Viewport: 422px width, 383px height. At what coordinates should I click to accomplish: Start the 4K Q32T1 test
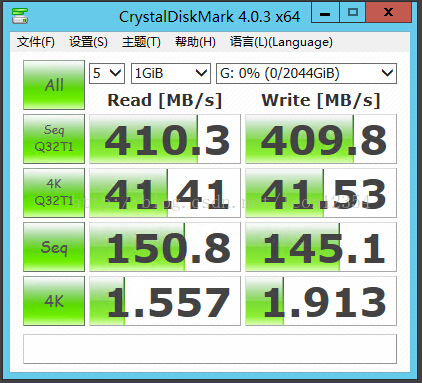tap(54, 193)
